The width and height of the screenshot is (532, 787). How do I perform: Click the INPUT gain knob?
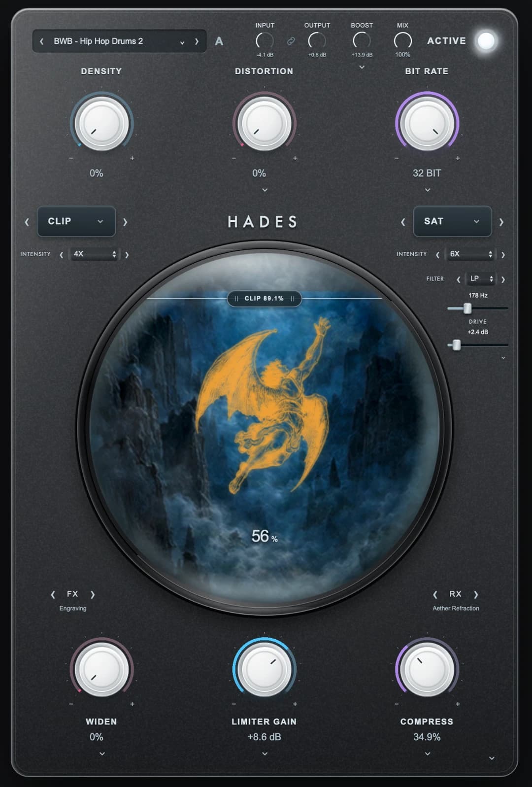pyautogui.click(x=265, y=41)
